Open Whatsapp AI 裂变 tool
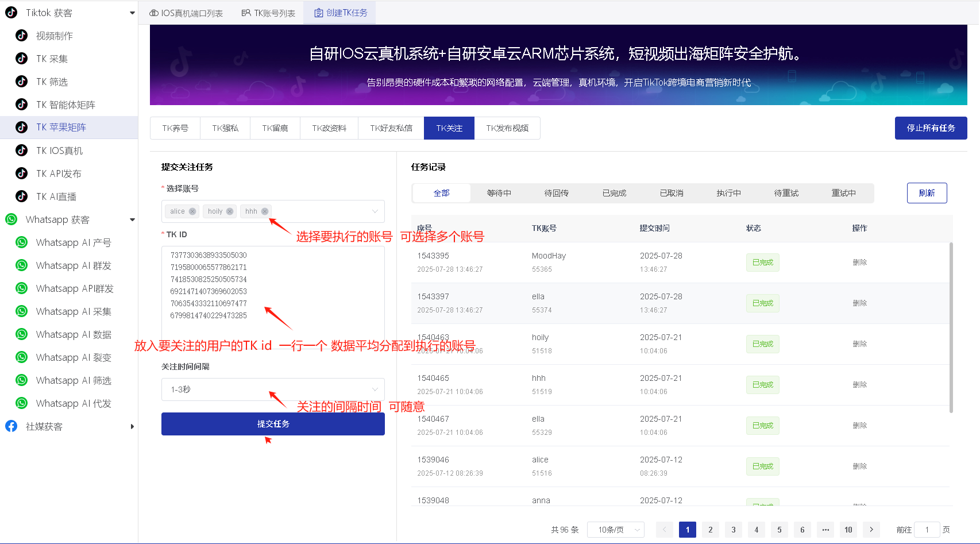This screenshot has height=544, width=980. coord(73,357)
